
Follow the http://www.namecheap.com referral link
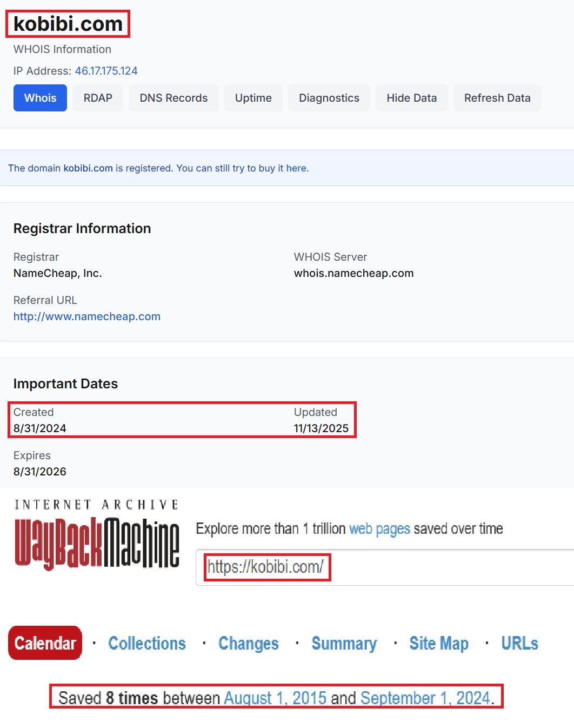point(86,316)
